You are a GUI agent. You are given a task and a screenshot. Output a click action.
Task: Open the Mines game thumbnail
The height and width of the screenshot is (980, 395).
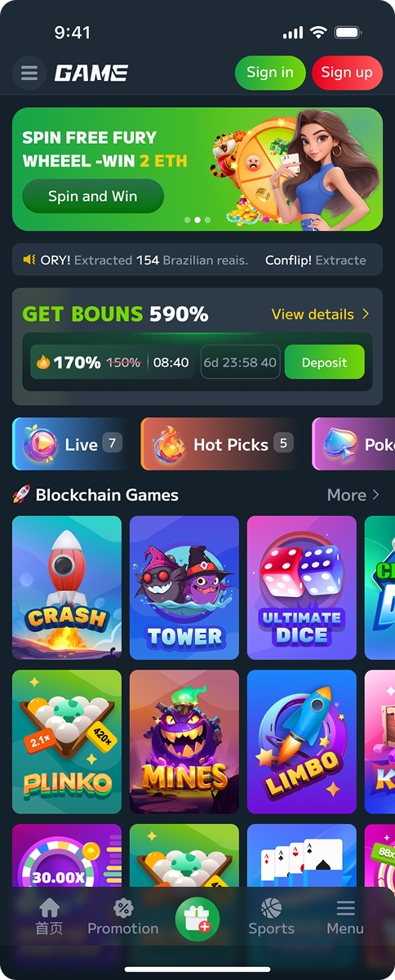[x=184, y=742]
